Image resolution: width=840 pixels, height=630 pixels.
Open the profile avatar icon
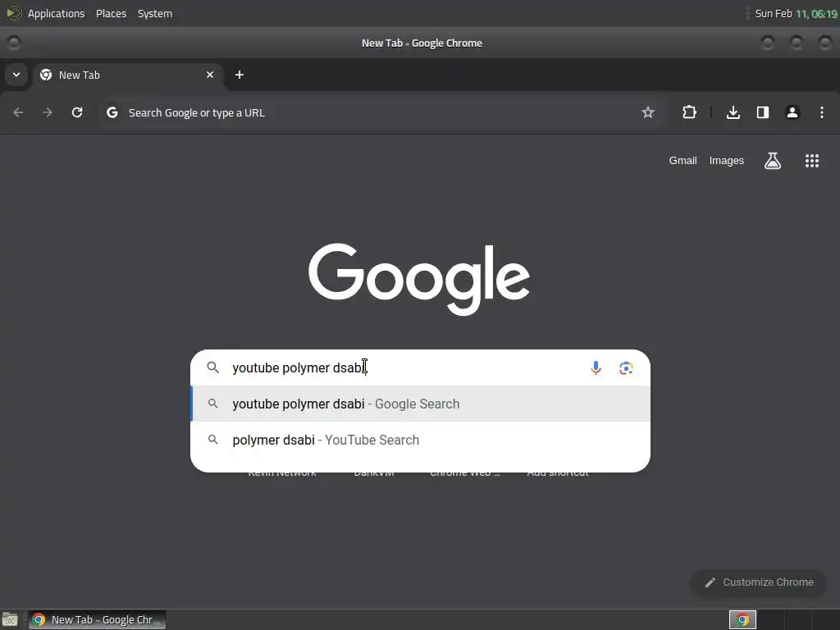click(792, 112)
